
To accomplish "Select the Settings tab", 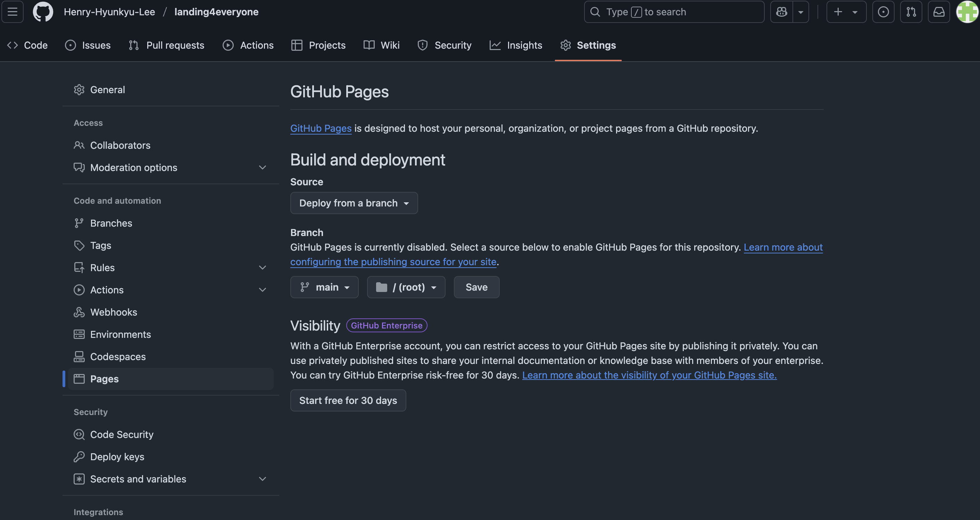I will [x=588, y=45].
